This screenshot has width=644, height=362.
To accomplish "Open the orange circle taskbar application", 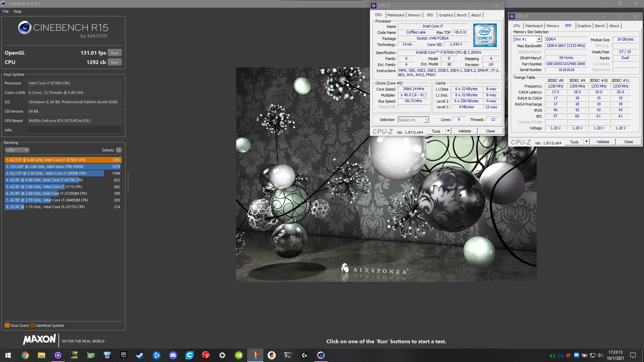I will click(272, 355).
